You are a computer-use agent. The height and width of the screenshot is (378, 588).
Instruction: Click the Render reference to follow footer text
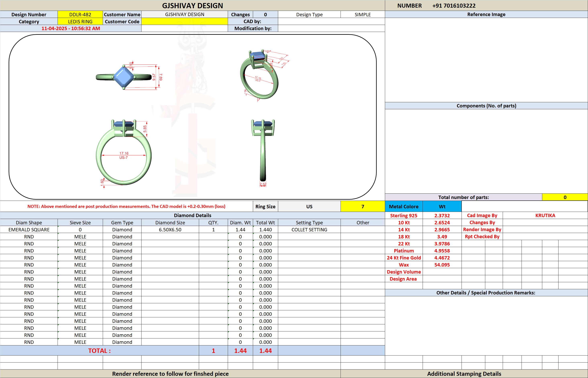click(170, 374)
